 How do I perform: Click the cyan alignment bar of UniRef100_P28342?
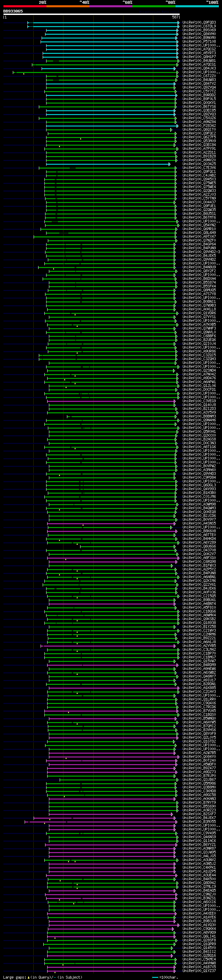tap(112, 126)
